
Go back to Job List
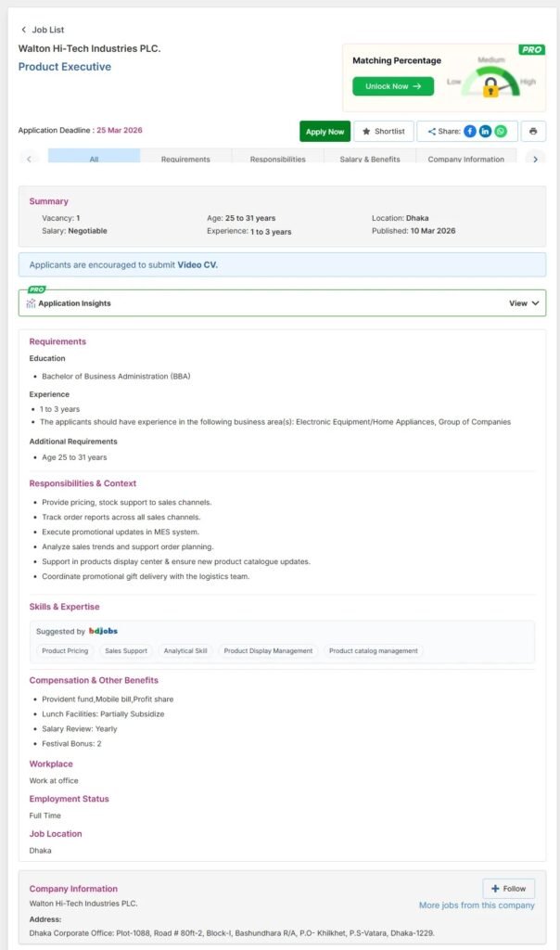click(x=43, y=30)
